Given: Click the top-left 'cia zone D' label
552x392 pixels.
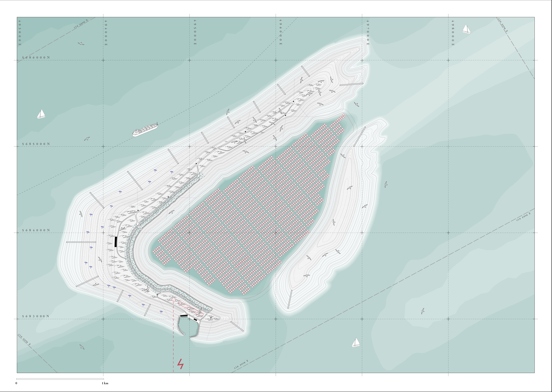Looking at the screenshot, I should [x=81, y=24].
